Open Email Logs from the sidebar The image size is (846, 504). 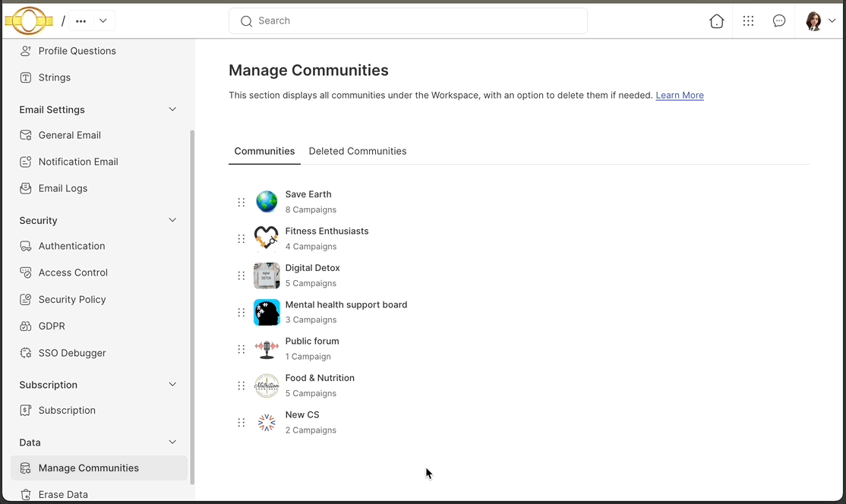[x=25, y=188]
